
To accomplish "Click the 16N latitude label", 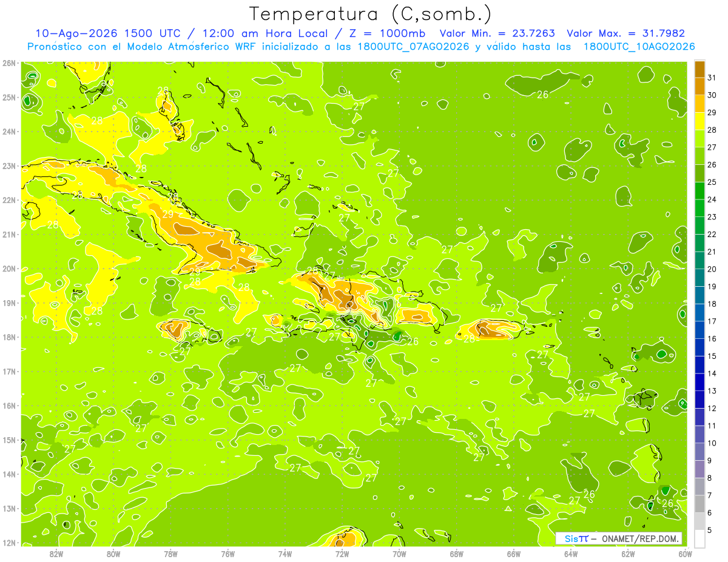I will click(9, 406).
